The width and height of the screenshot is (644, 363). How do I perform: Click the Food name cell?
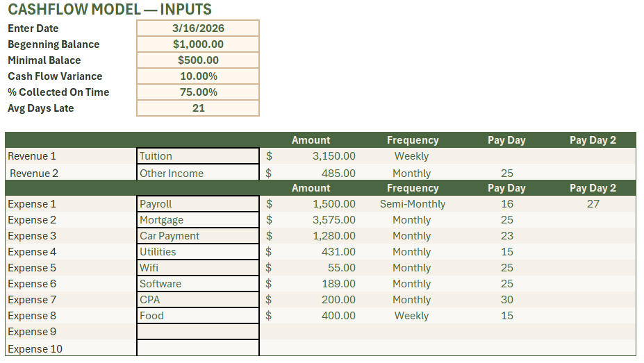pos(198,316)
